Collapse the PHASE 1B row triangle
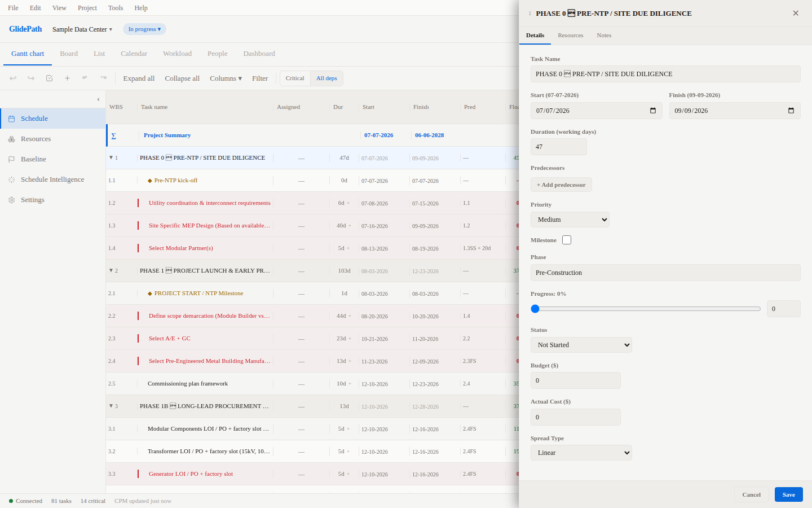Screen dimensions: 812x508 point(111,406)
